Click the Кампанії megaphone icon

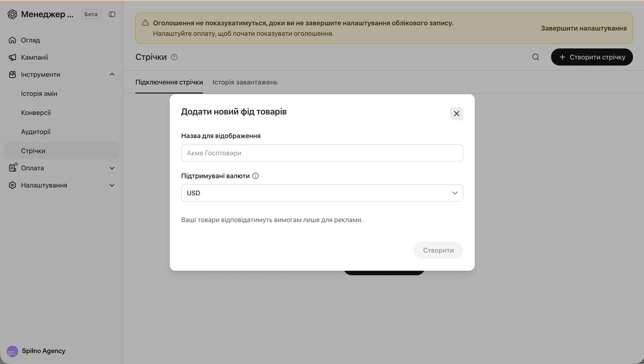click(12, 57)
